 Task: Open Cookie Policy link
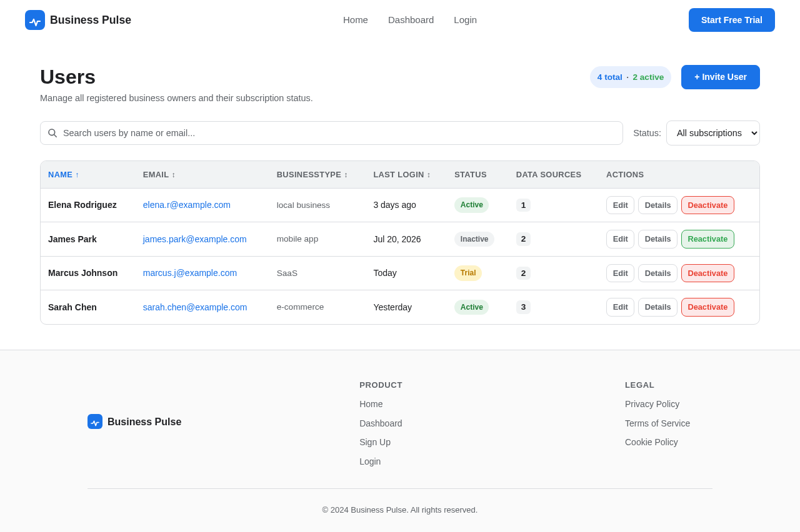click(x=651, y=442)
